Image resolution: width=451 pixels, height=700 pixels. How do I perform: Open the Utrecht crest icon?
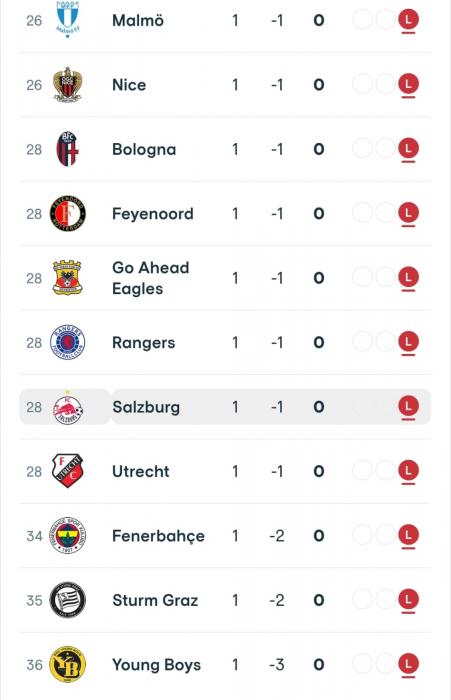pyautogui.click(x=67, y=471)
